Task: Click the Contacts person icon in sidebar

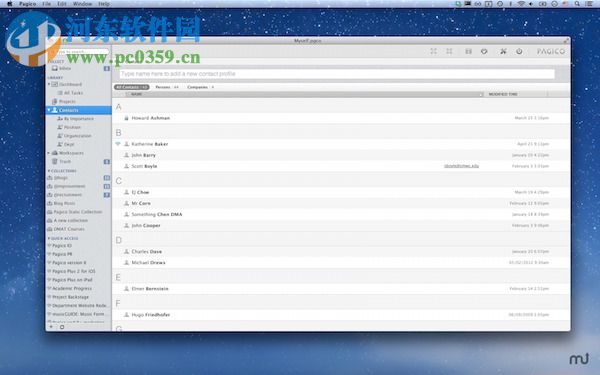Action: [x=55, y=110]
